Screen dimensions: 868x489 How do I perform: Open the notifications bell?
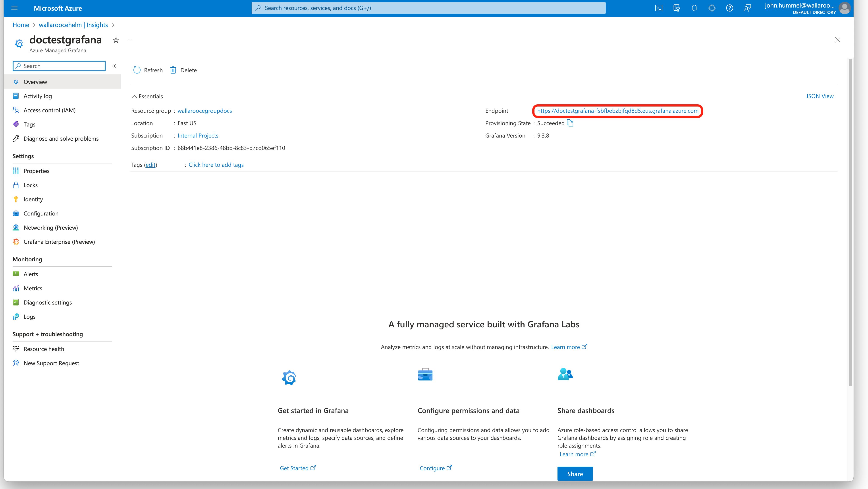click(x=694, y=8)
